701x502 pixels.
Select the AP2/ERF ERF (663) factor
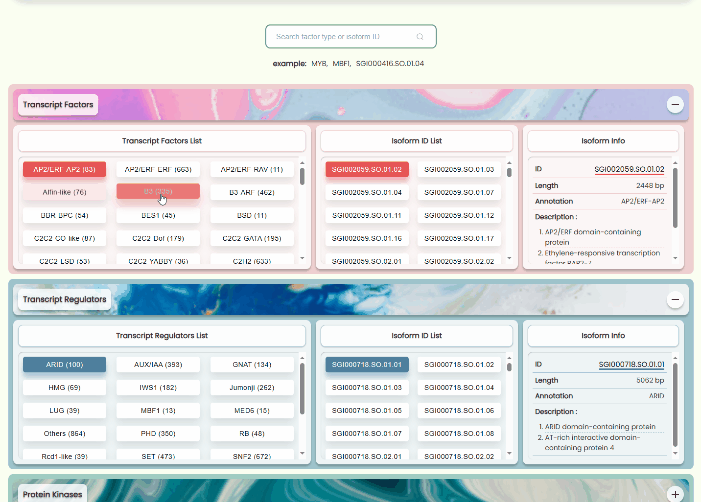click(x=158, y=169)
